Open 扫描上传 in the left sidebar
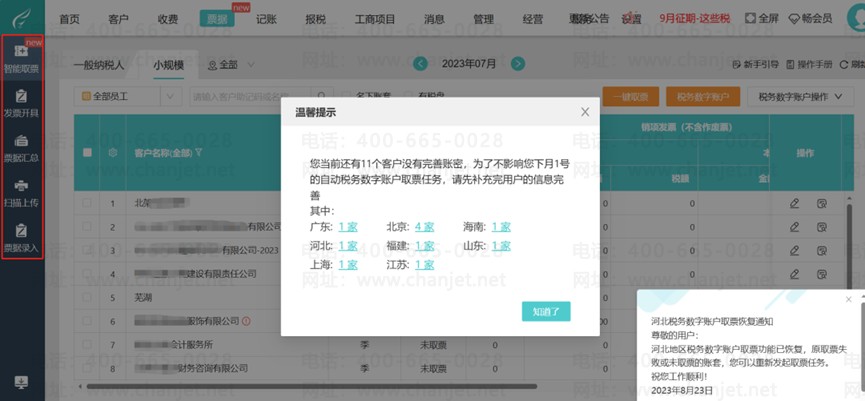The width and height of the screenshot is (865, 401). click(21, 193)
